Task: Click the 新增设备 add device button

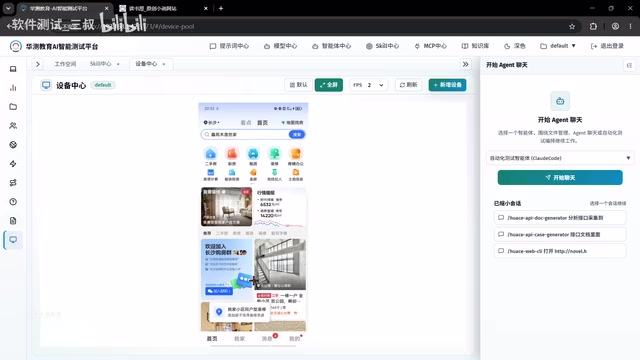Action: [x=447, y=85]
